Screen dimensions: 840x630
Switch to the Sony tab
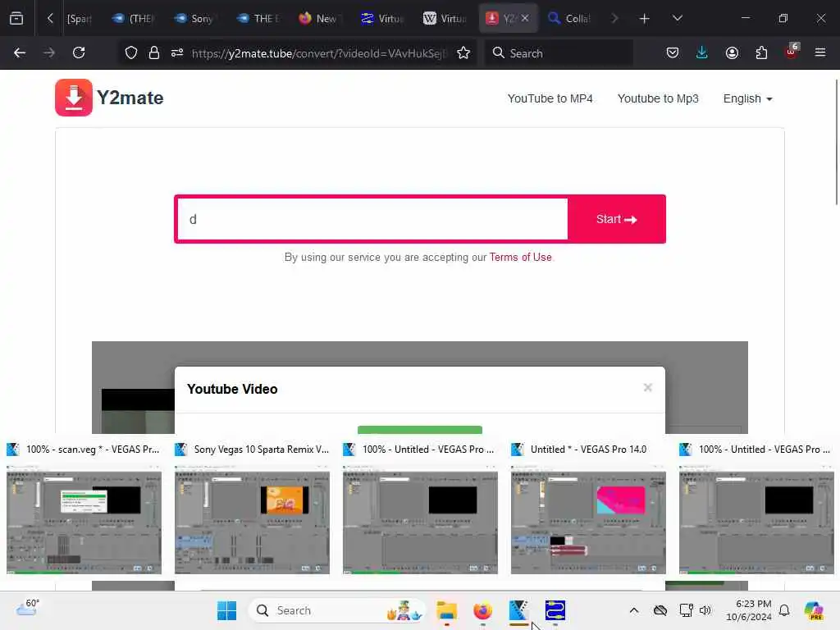tap(195, 18)
